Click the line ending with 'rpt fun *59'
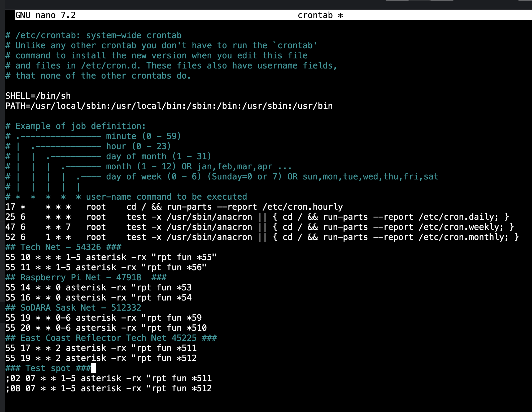 104,318
